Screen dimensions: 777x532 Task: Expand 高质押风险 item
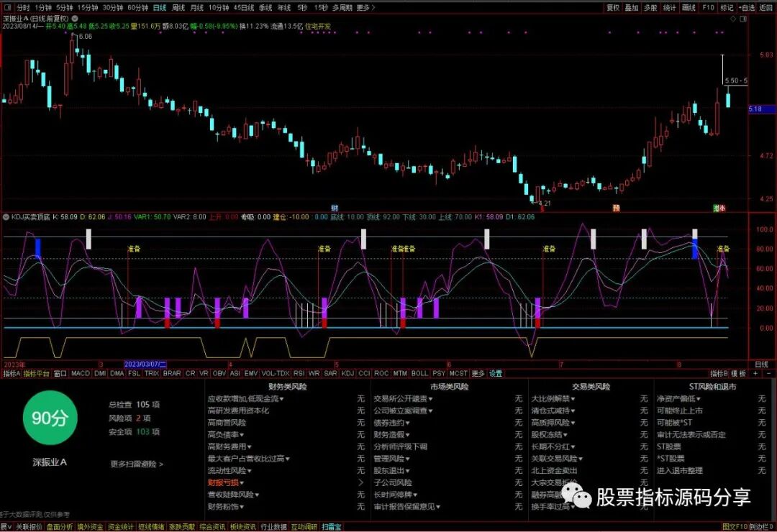pyautogui.click(x=553, y=423)
